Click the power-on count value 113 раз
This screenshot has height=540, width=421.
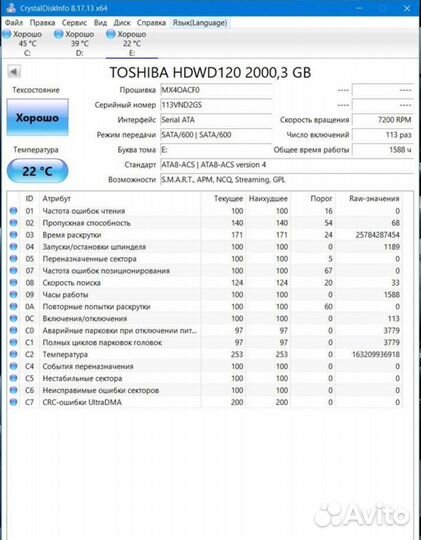(382, 135)
